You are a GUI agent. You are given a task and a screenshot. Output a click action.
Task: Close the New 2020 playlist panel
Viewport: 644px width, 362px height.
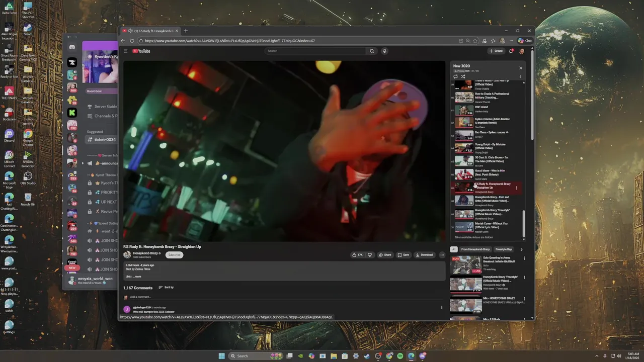coord(521,68)
